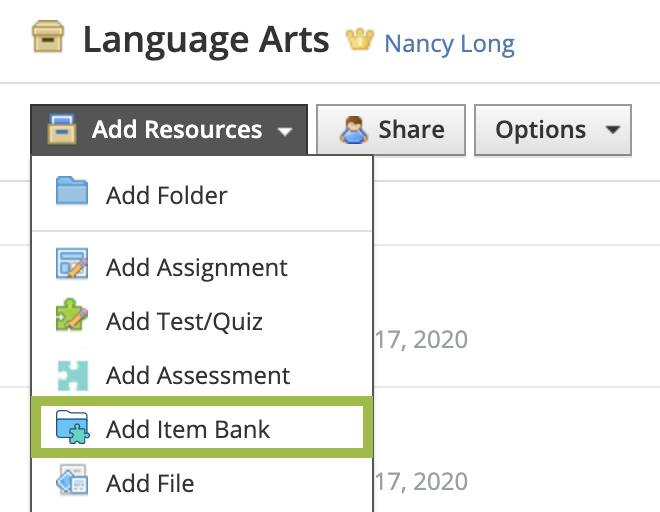The width and height of the screenshot is (660, 512).
Task: Click the Add Resources drawer icon
Action: coord(61,130)
